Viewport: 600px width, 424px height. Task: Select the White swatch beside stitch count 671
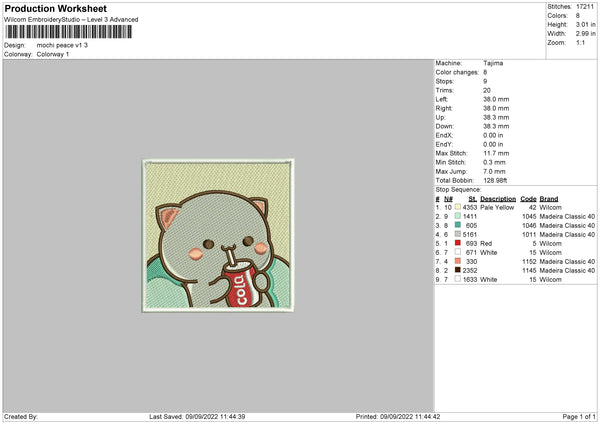point(458,252)
